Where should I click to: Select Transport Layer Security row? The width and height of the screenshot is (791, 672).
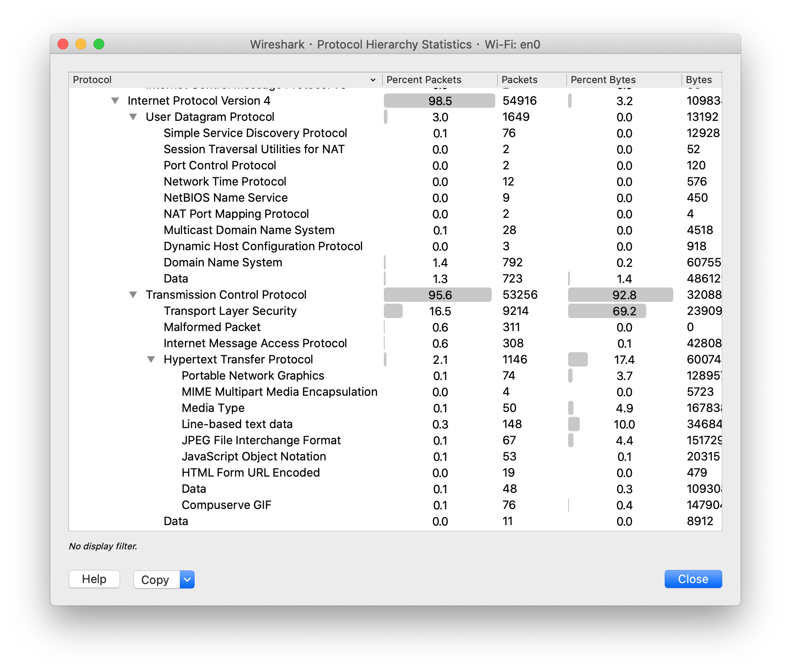(x=395, y=311)
